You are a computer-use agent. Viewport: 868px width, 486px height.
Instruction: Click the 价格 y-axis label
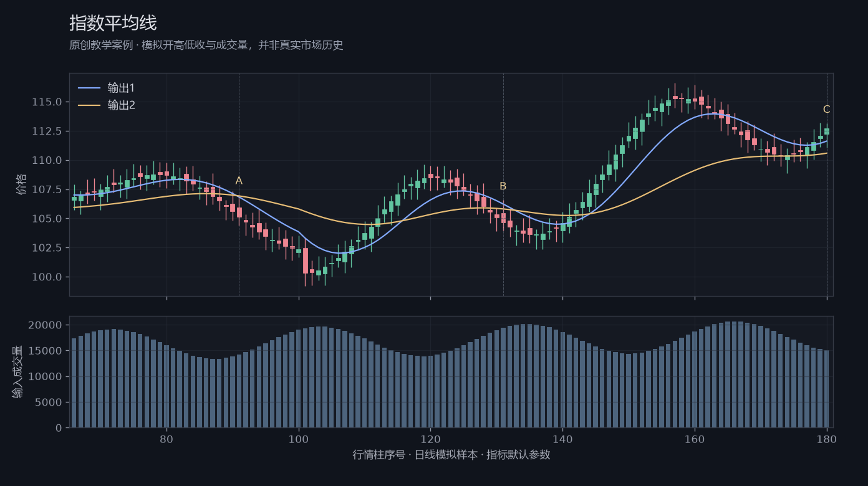coord(22,184)
